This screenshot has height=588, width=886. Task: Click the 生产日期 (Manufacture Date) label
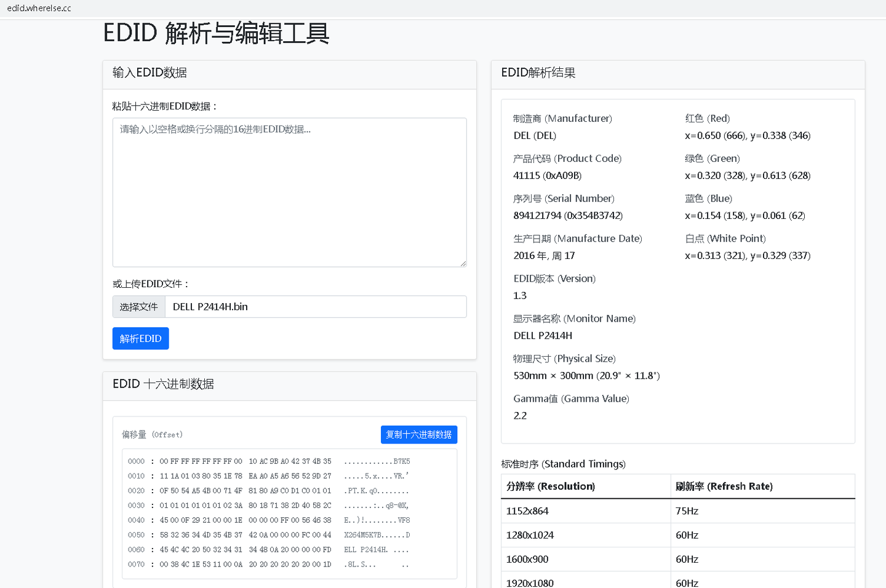[578, 238]
